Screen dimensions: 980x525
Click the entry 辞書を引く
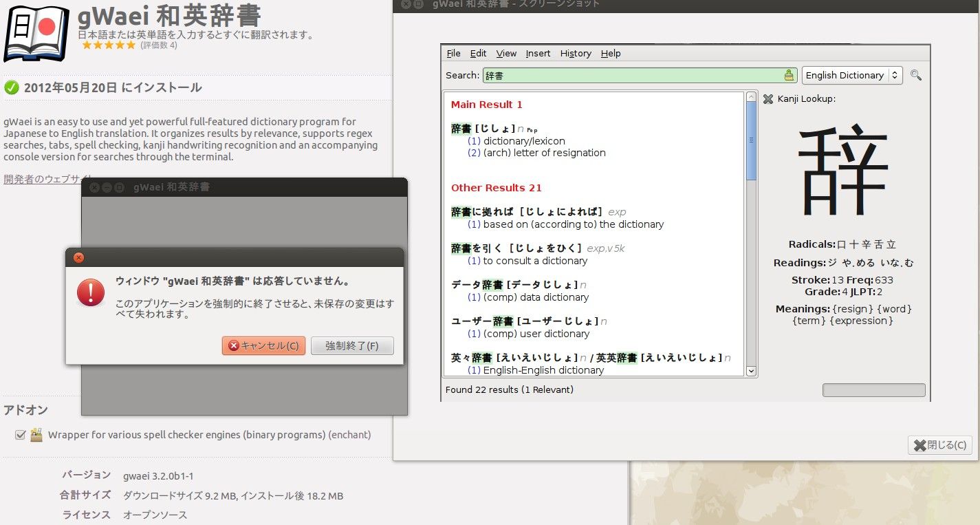[x=516, y=248]
